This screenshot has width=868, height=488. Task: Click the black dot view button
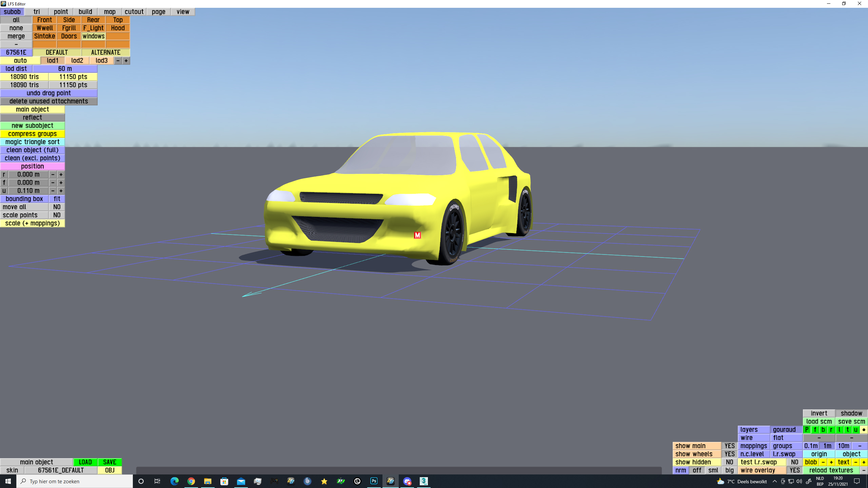(864, 430)
